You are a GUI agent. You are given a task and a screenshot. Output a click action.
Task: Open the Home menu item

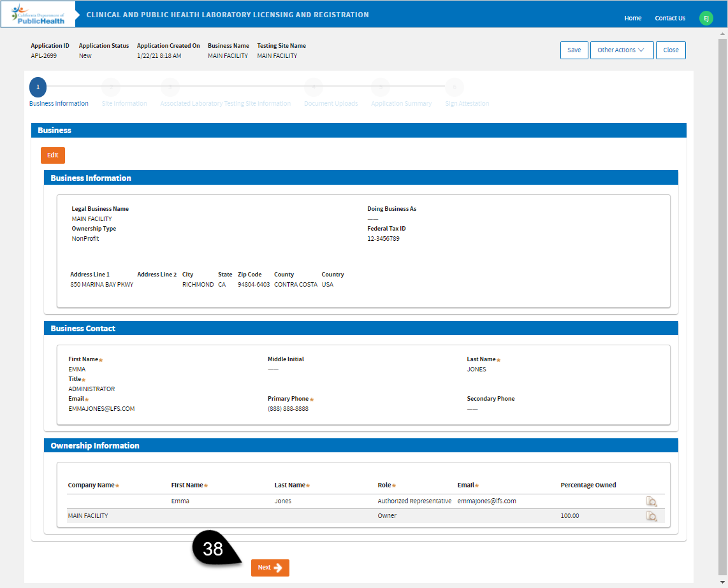coord(632,18)
